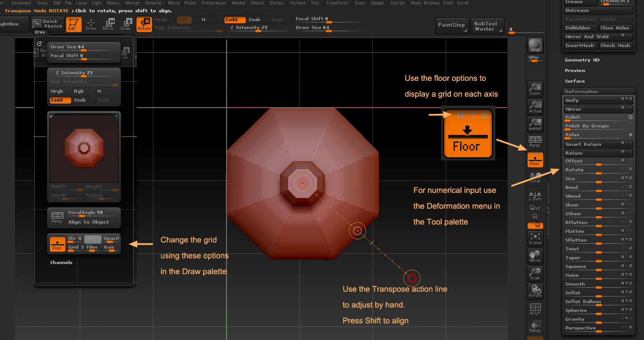Switch to Edit mode

pyautogui.click(x=73, y=24)
